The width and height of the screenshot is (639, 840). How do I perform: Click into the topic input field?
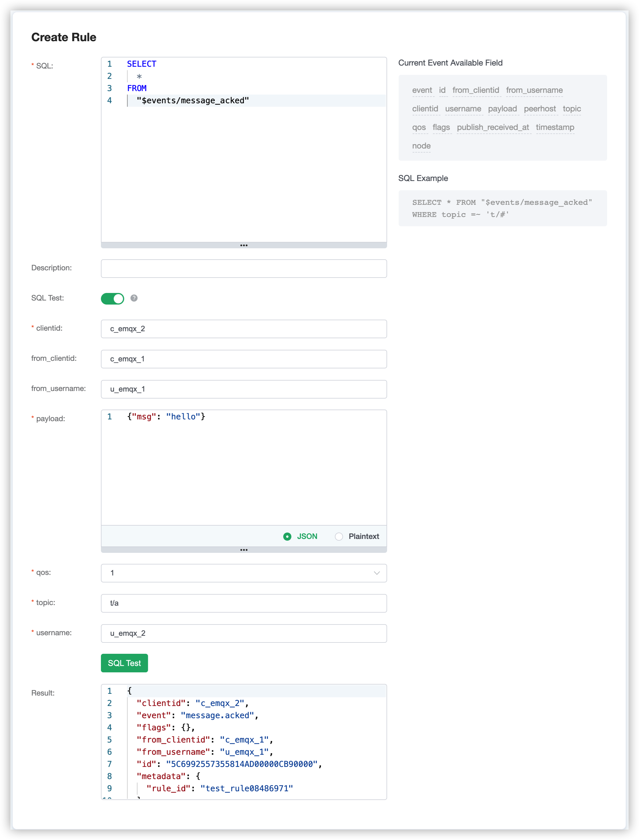coord(244,603)
